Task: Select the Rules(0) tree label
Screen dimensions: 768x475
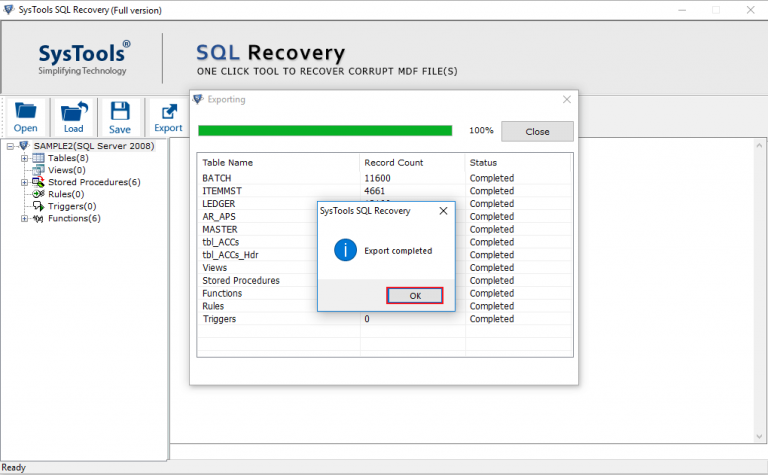Action: tap(66, 194)
